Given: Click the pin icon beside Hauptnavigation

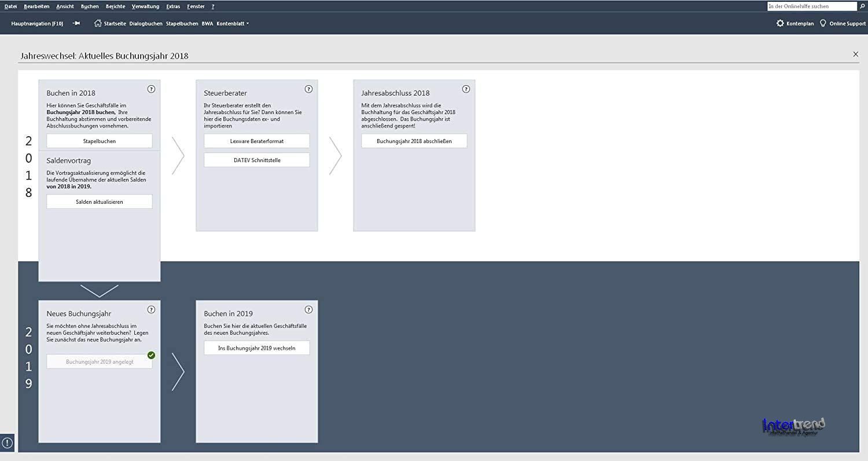Looking at the screenshot, I should point(76,24).
